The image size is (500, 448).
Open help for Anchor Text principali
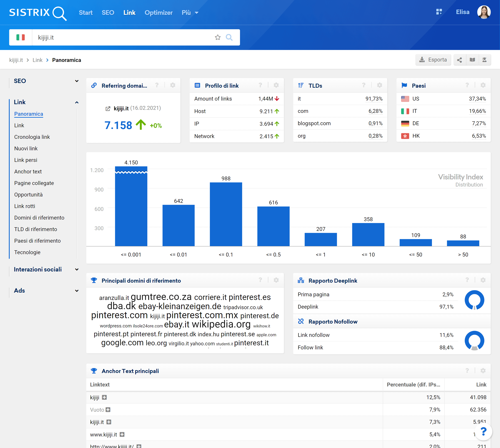click(467, 371)
